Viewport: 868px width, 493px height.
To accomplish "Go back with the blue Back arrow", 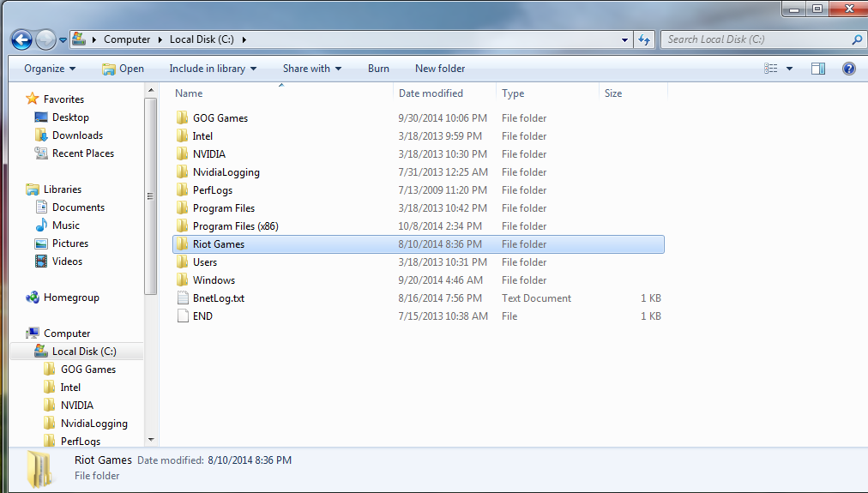I will 21,39.
